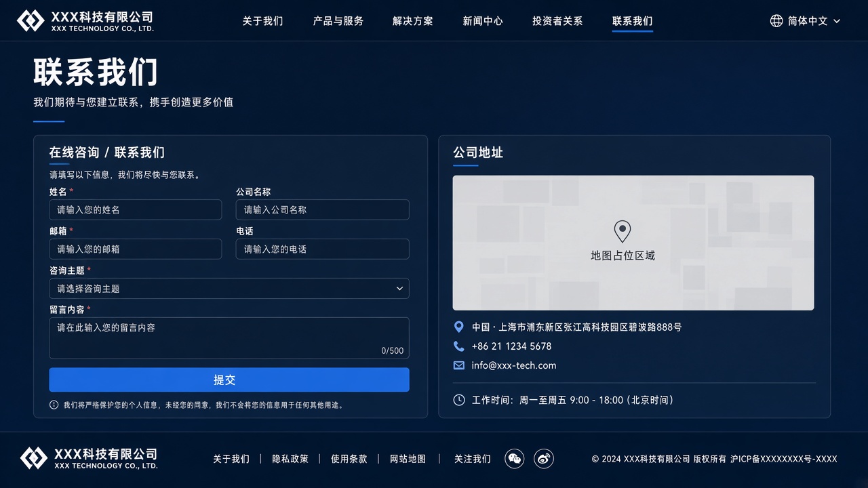The width and height of the screenshot is (868, 488).
Task: Click the header company logo icon
Action: point(31,21)
